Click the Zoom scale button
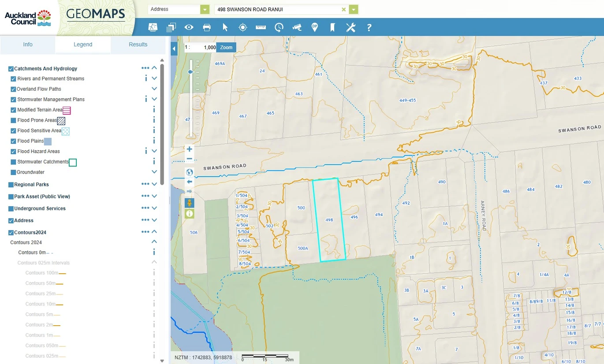The image size is (604, 364). point(226,48)
